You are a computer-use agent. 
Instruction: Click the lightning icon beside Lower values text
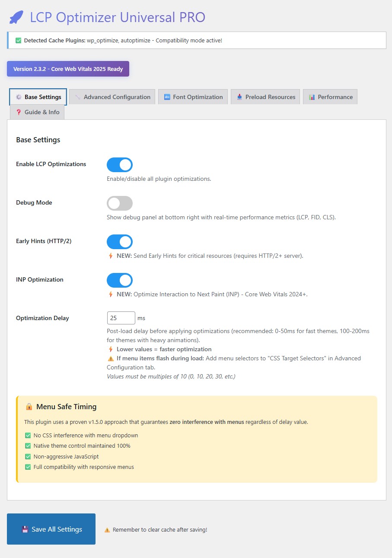(x=111, y=349)
